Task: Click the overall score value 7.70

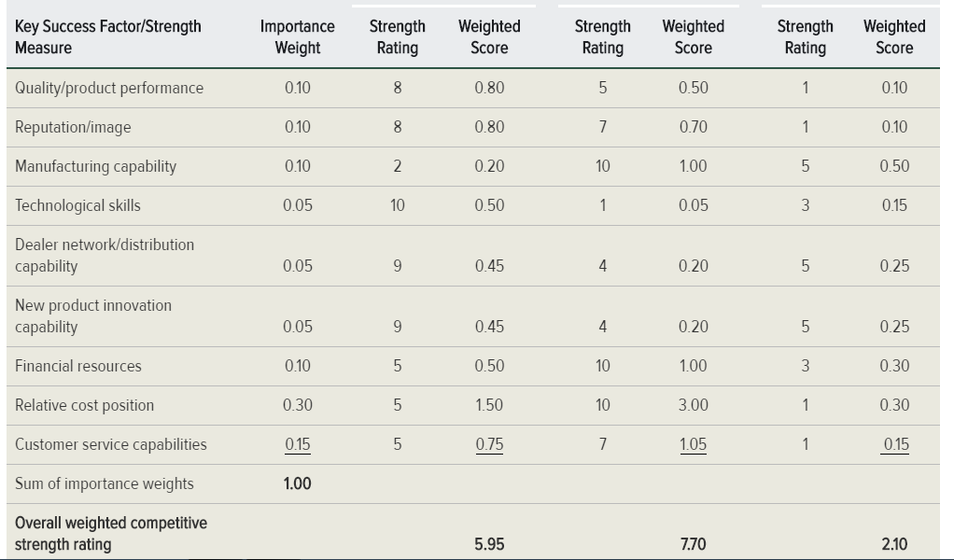Action: point(693,544)
